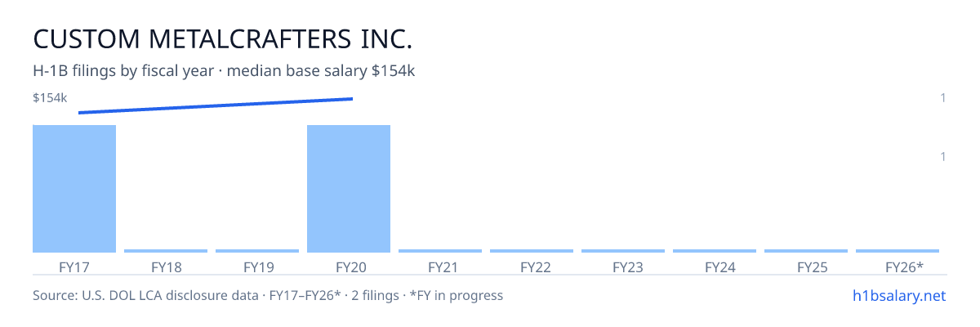Image resolution: width=980 pixels, height=327 pixels.
Task: Click the blue median salary trend line
Action: (x=216, y=105)
